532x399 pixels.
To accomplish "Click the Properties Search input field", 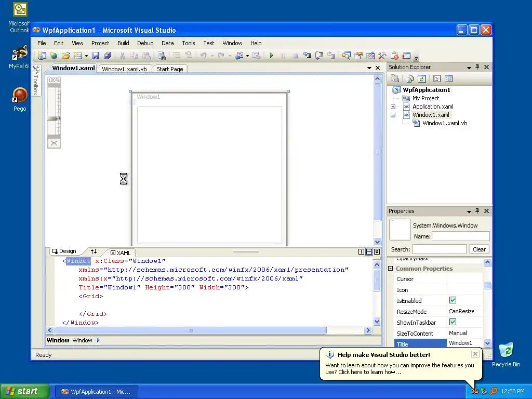I will tap(439, 249).
